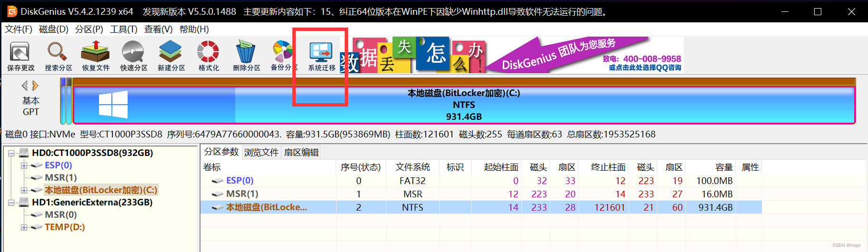This screenshot has width=868, height=252.
Task: Select ESP(0) in the disk tree
Action: (58, 165)
